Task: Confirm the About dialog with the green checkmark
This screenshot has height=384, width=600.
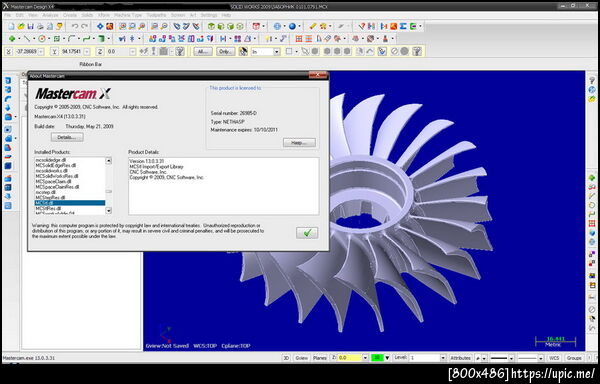Action: tap(307, 233)
